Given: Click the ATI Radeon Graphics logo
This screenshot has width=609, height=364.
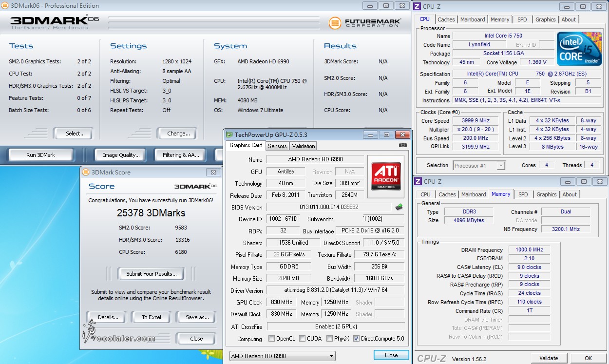Looking at the screenshot, I should click(386, 176).
